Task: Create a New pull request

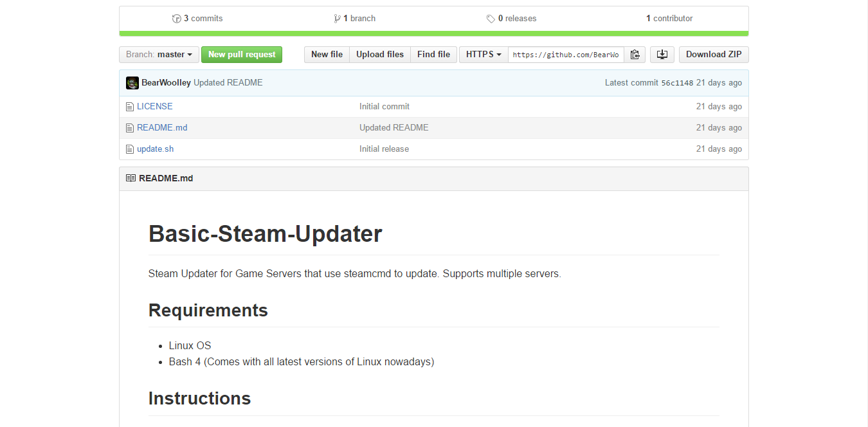Action: click(242, 55)
